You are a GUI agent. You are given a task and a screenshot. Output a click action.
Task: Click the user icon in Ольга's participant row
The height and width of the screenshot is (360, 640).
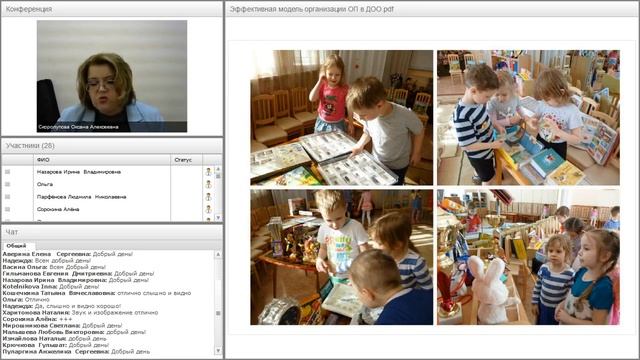pos(208,184)
